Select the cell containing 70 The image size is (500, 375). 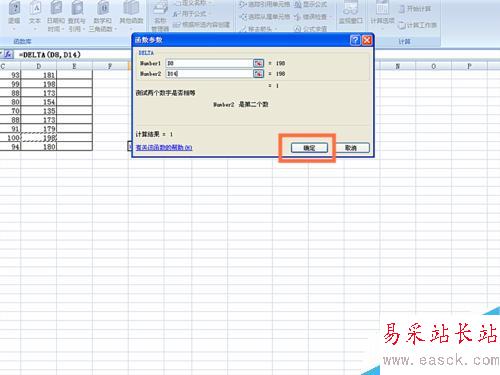(10, 111)
